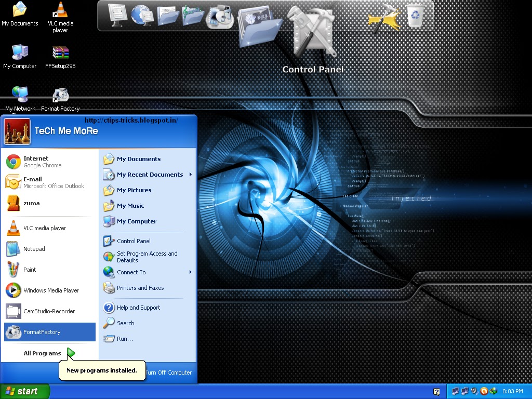532x399 pixels.
Task: Select the Format Factory desktop shortcut
Action: 60,99
